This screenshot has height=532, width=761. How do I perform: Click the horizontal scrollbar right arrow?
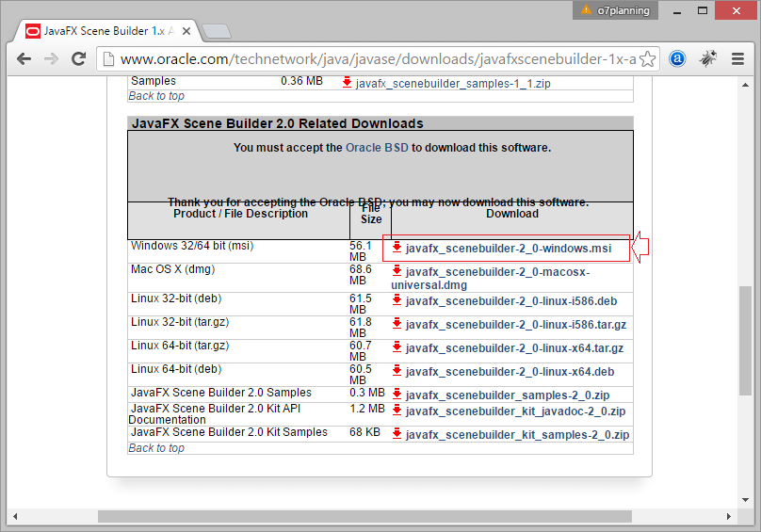click(x=728, y=517)
